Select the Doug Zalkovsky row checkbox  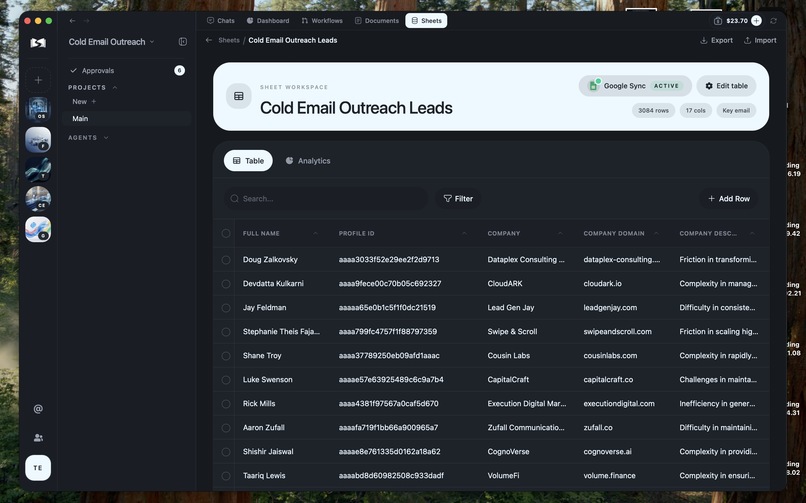[x=226, y=260]
